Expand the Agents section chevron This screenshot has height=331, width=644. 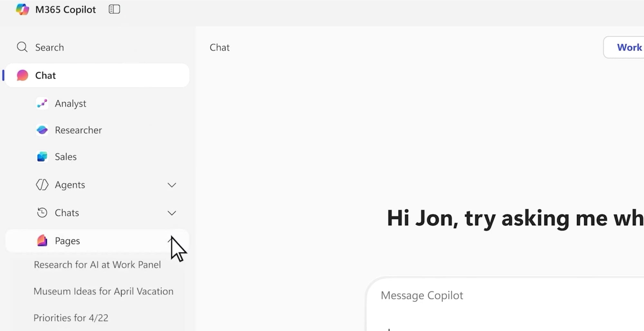point(172,185)
